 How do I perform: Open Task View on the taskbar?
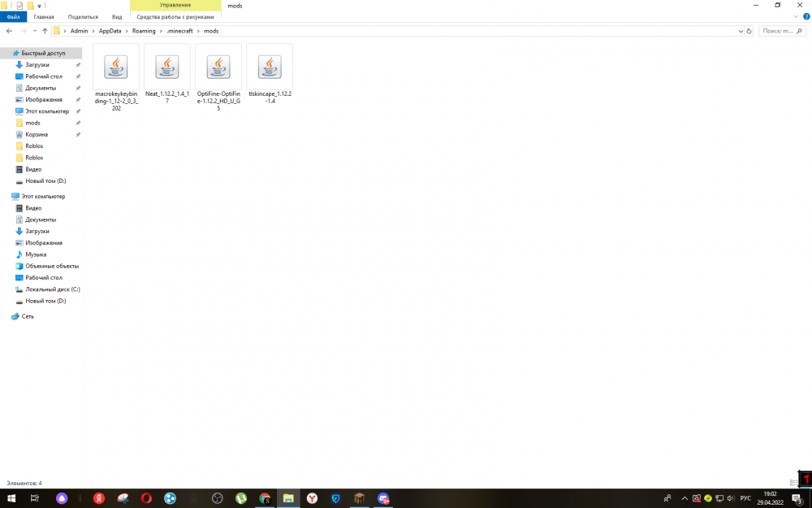(35, 498)
